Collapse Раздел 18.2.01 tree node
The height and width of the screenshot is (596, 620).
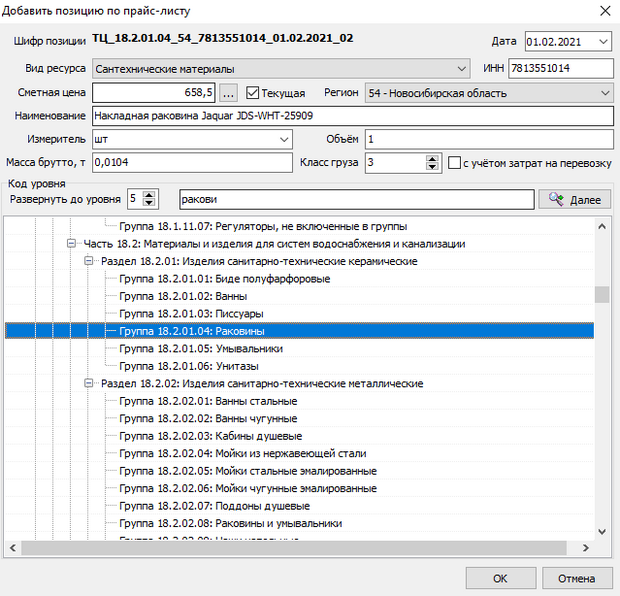pos(89,261)
